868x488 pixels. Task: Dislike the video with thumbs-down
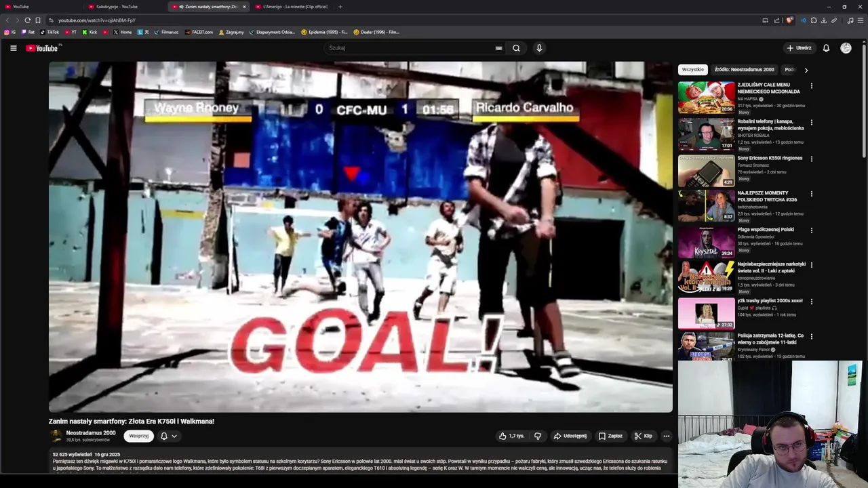pos(538,436)
